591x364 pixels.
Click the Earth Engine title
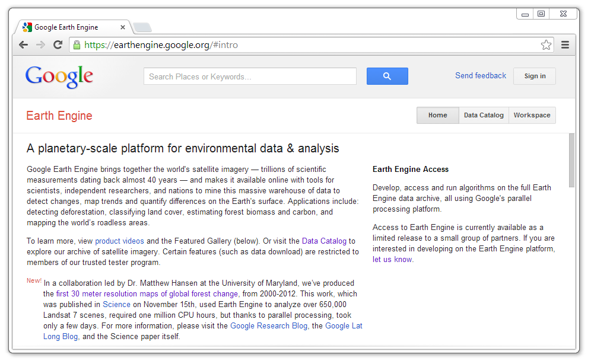click(59, 116)
